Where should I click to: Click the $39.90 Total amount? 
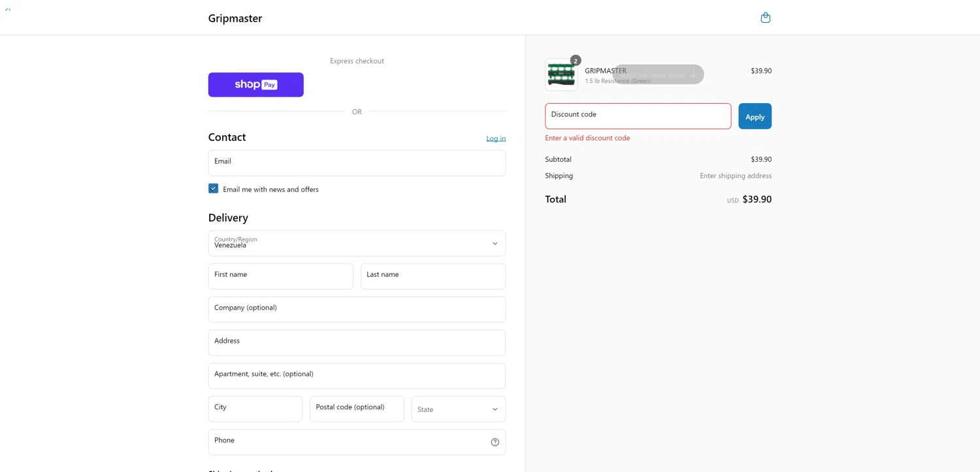[x=757, y=200]
